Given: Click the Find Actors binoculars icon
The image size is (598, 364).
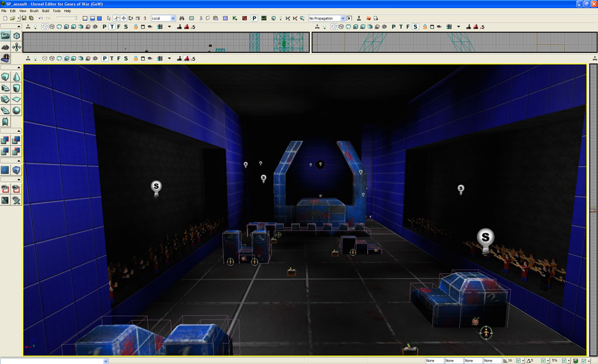Looking at the screenshot, I should click(x=182, y=18).
